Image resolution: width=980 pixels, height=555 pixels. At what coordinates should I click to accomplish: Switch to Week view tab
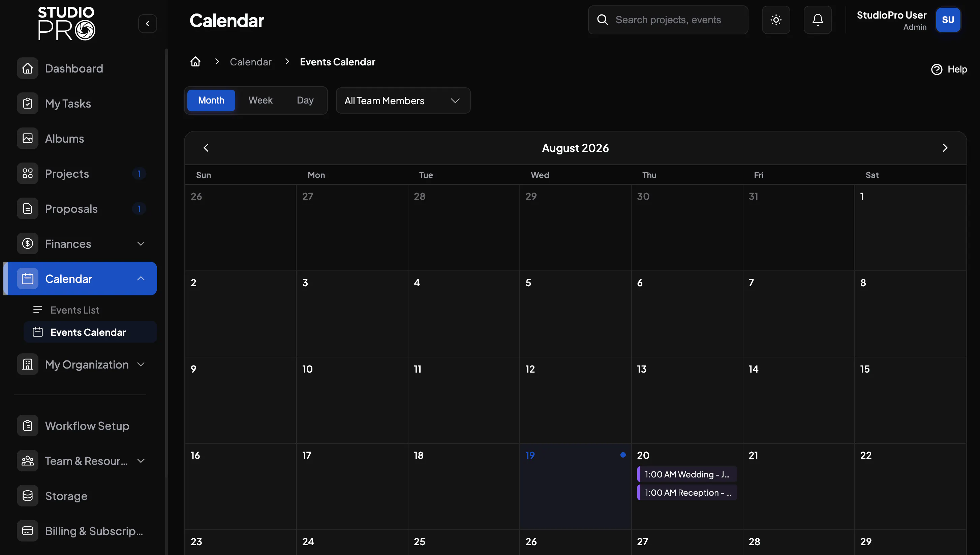261,100
